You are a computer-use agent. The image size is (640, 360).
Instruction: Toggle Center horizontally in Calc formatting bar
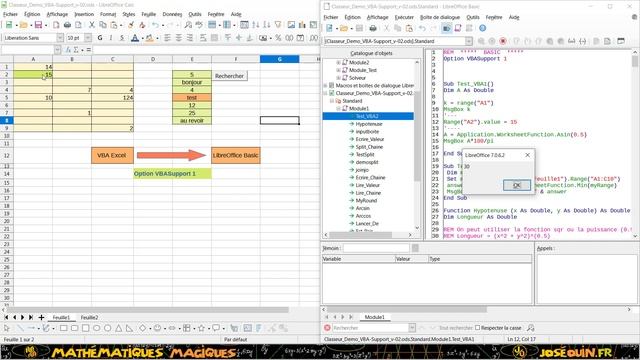179,38
